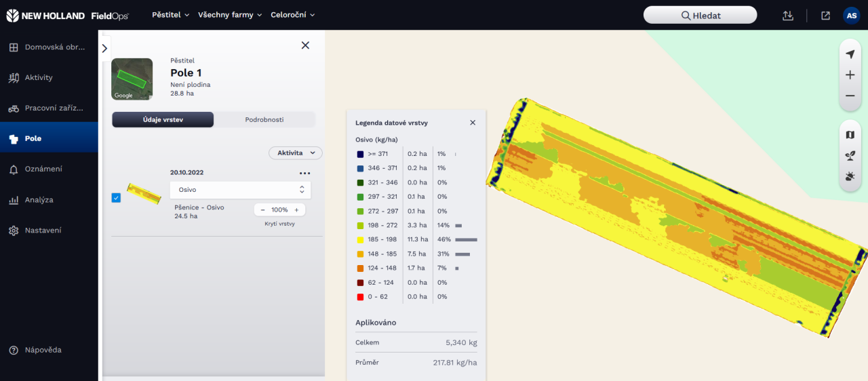Open the map layers icon
Image resolution: width=868 pixels, height=381 pixels.
tap(850, 135)
